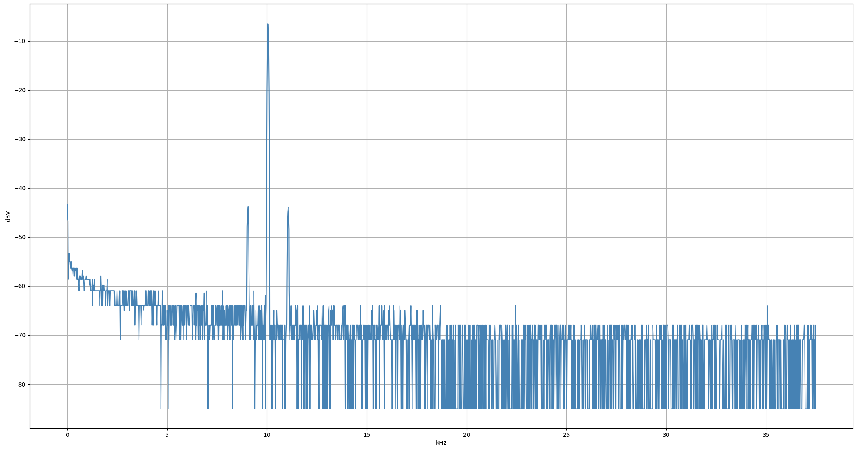The width and height of the screenshot is (868, 458).
Task: Click the 30 x-axis tick label
Action: (666, 434)
